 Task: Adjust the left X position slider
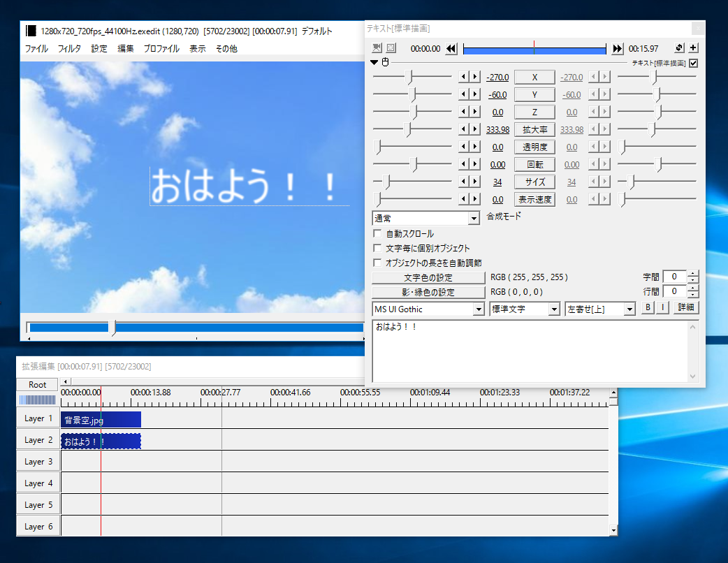coord(412,77)
